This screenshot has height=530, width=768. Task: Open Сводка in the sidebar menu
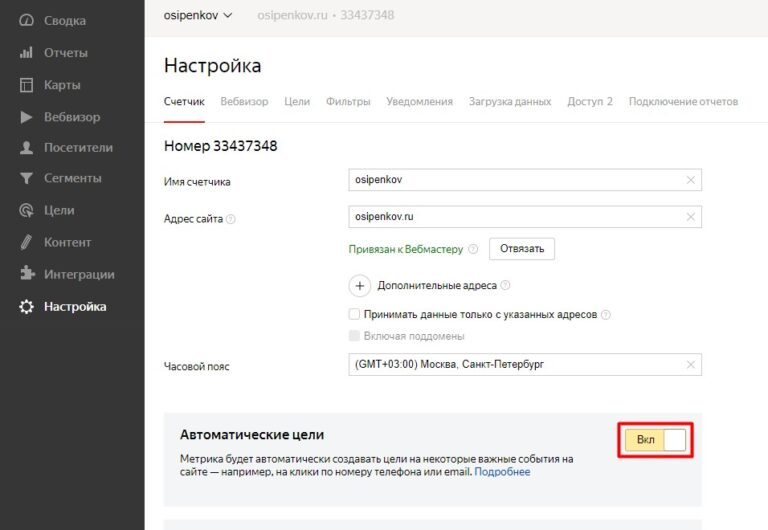[65, 21]
